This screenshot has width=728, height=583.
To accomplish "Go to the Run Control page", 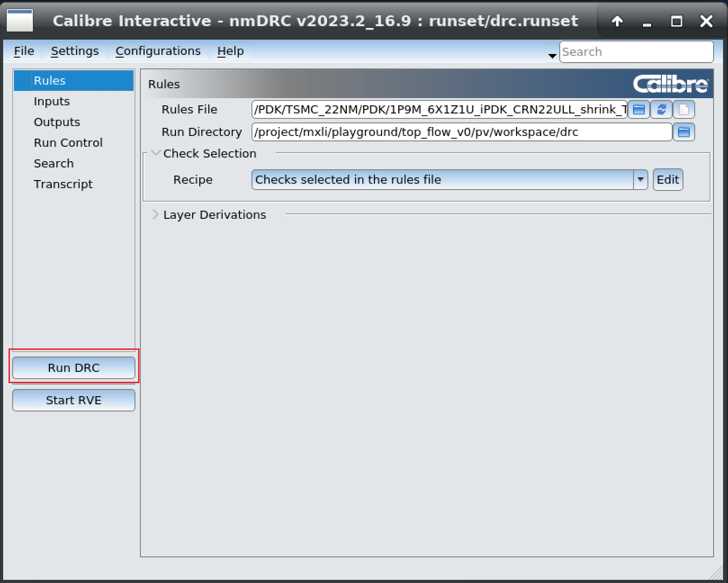I will point(68,143).
